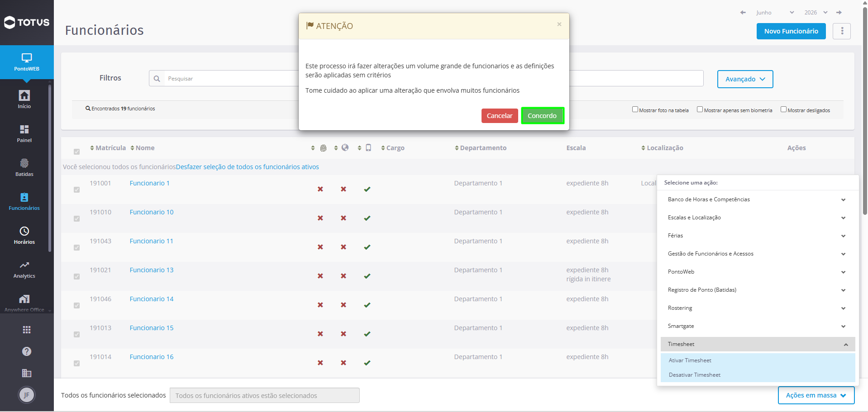
Task: Open the three-dot more options button
Action: (842, 31)
